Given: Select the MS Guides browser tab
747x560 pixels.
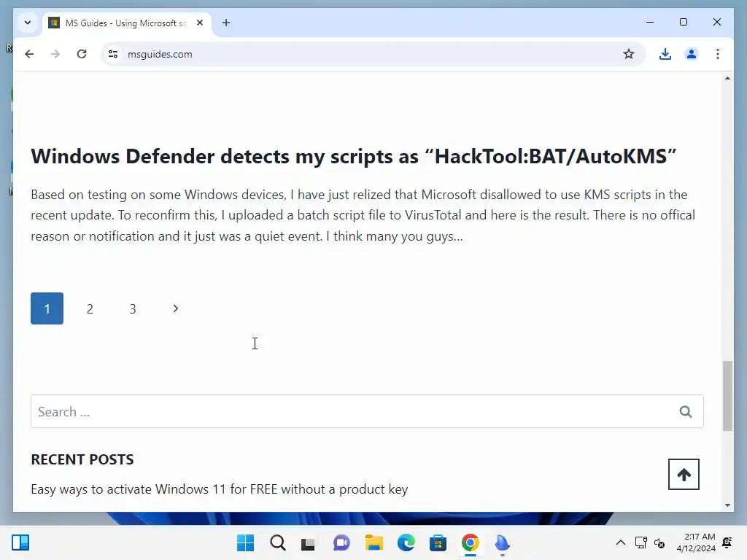Looking at the screenshot, I should click(126, 23).
